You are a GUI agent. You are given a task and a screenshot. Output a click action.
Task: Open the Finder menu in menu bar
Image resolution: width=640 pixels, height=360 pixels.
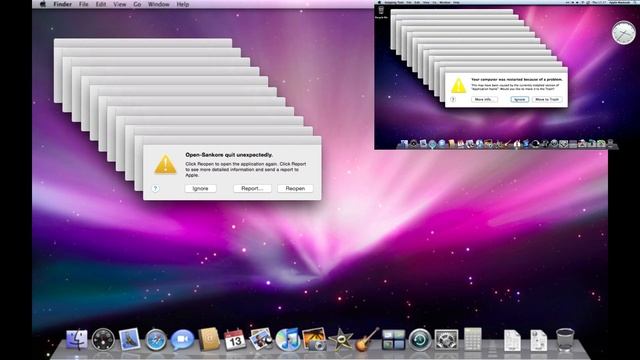pos(62,4)
